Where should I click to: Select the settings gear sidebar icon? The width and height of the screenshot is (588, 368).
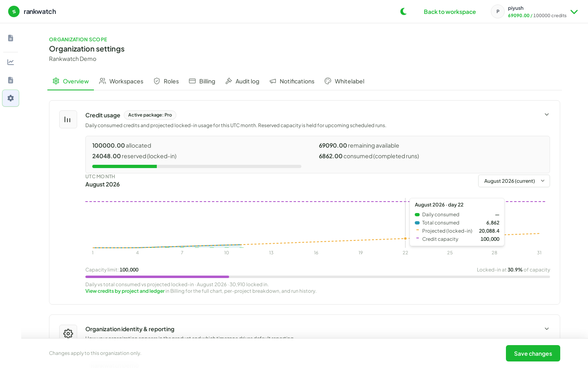tap(11, 98)
